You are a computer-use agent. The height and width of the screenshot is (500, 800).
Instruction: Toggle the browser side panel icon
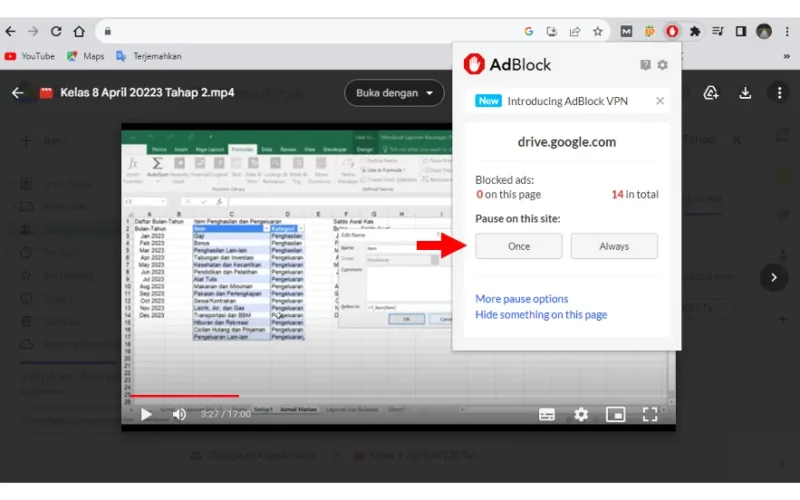tap(741, 32)
